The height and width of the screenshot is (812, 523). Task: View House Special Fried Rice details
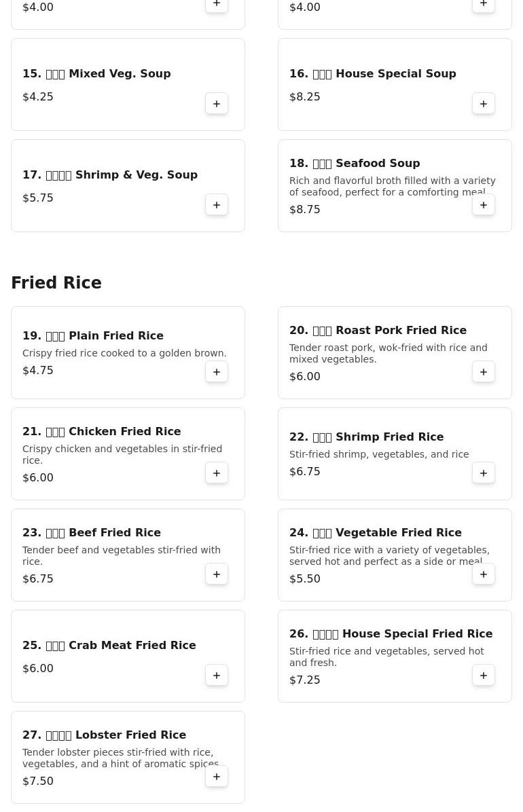tap(391, 633)
